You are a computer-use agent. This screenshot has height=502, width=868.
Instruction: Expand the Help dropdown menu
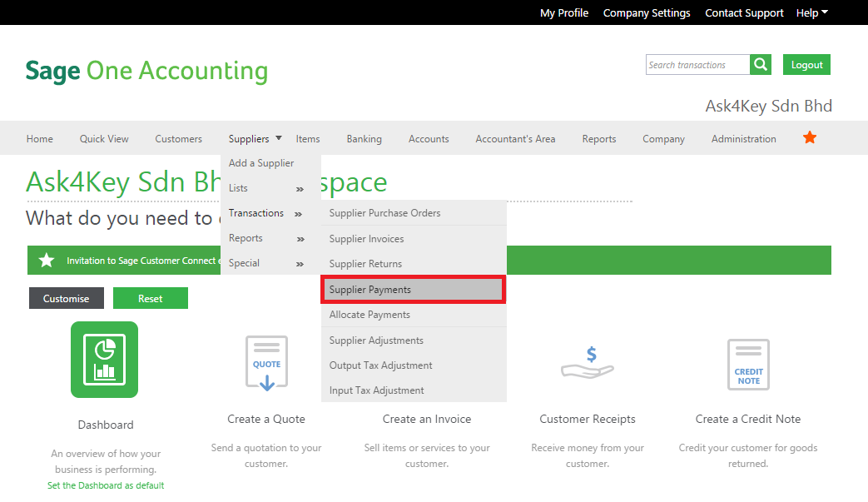[812, 12]
